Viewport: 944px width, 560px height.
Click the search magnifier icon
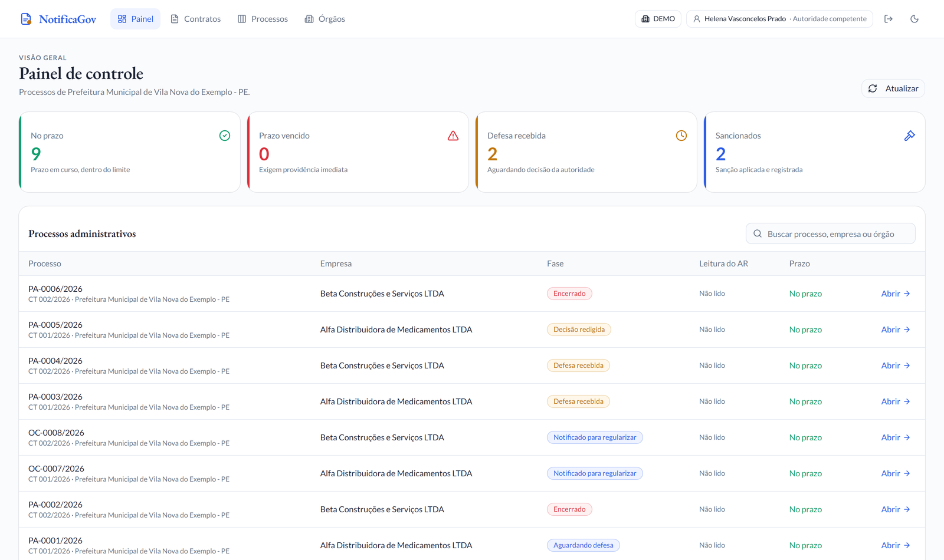tap(758, 233)
